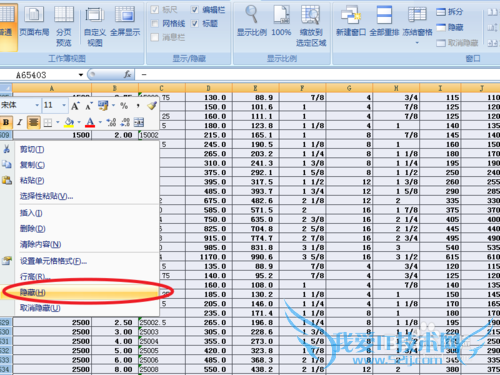Click 缩放到选定区域 zoom to selection
Screen dimensions: 500x375
311,26
